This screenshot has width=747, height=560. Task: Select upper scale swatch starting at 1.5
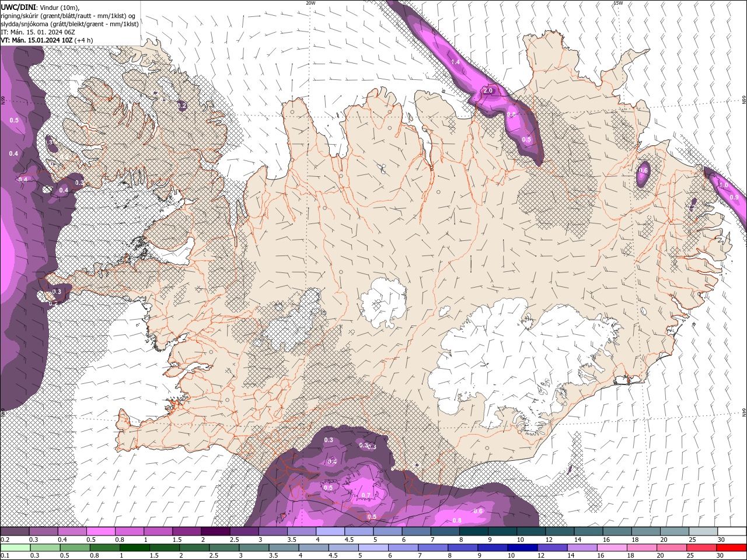[x=186, y=531]
